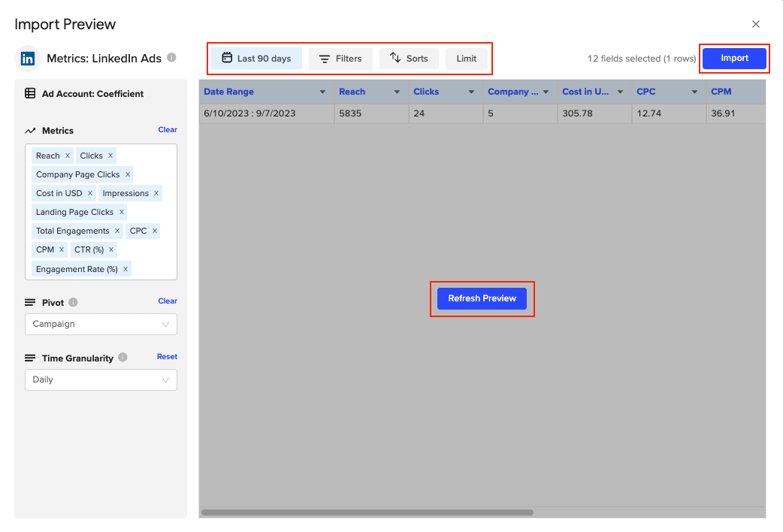Remove Company Page Clicks tag
The width and height of the screenshot is (783, 532).
[x=127, y=174]
